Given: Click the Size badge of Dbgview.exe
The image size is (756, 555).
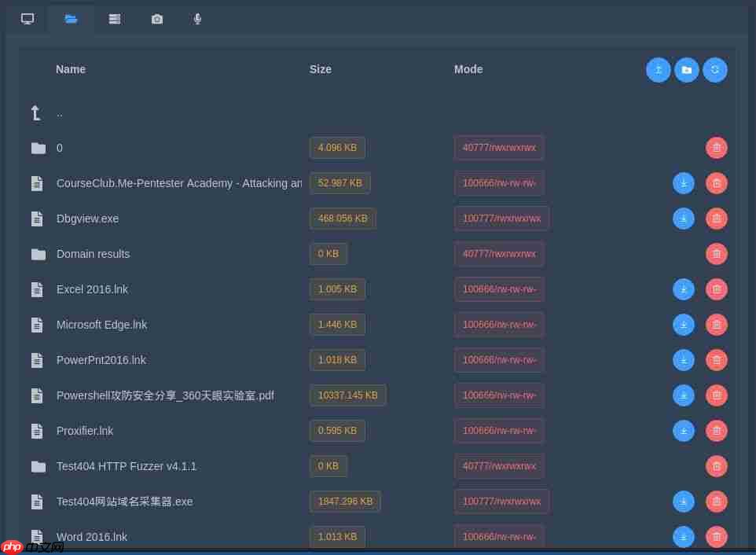Looking at the screenshot, I should (x=343, y=219).
